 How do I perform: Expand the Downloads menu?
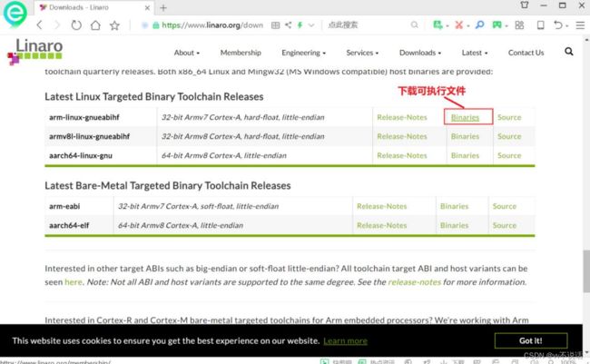click(420, 53)
